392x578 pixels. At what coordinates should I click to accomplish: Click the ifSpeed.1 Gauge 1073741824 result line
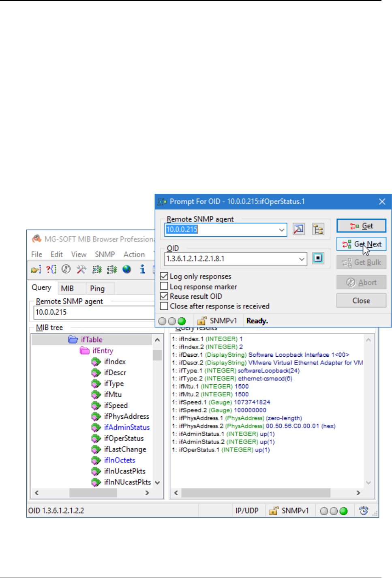click(221, 402)
